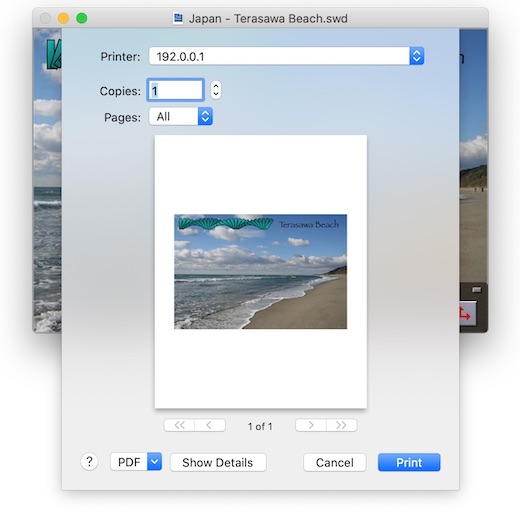Viewport: 520px width, 519px height.
Task: Zoom window with green button
Action: [82, 18]
